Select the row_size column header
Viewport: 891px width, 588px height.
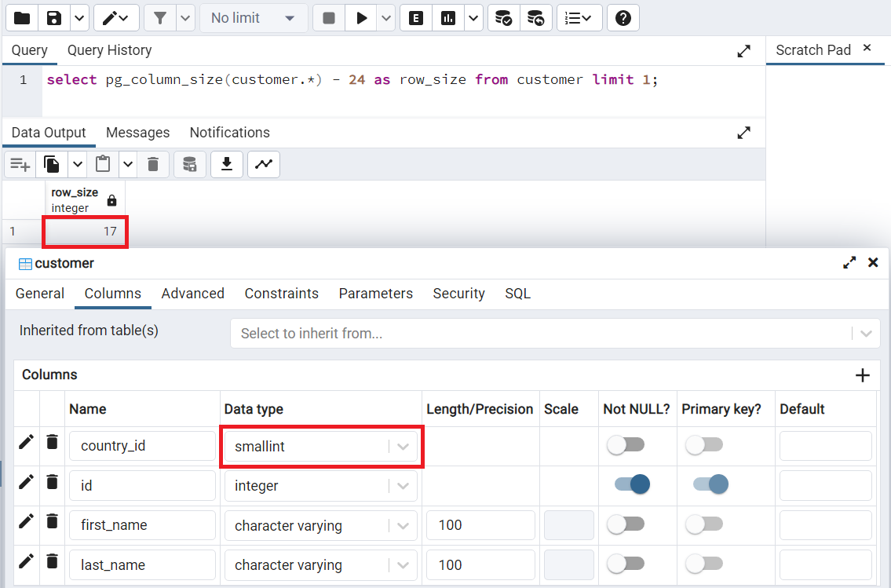pyautogui.click(x=86, y=200)
